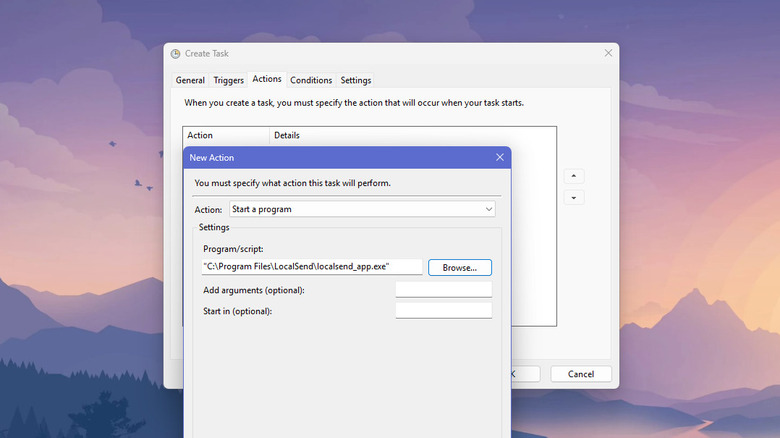Viewport: 780px width, 438px height.
Task: Click Cancel in Create Task window
Action: (581, 374)
